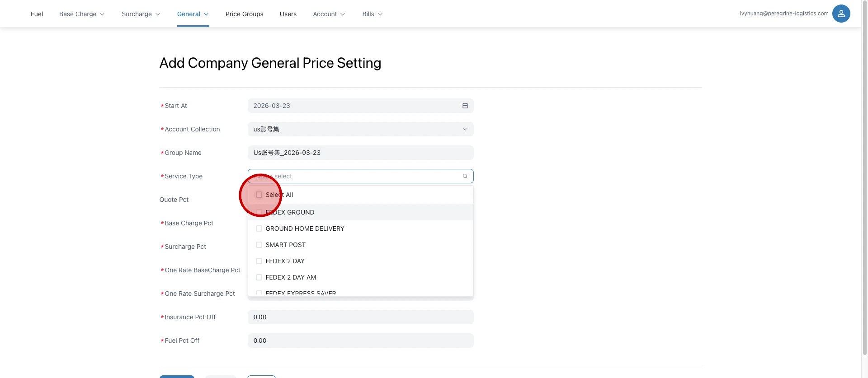Tick the GROUND HOME DELIVERY checkbox
Screen dimensions: 868x378
[259, 229]
